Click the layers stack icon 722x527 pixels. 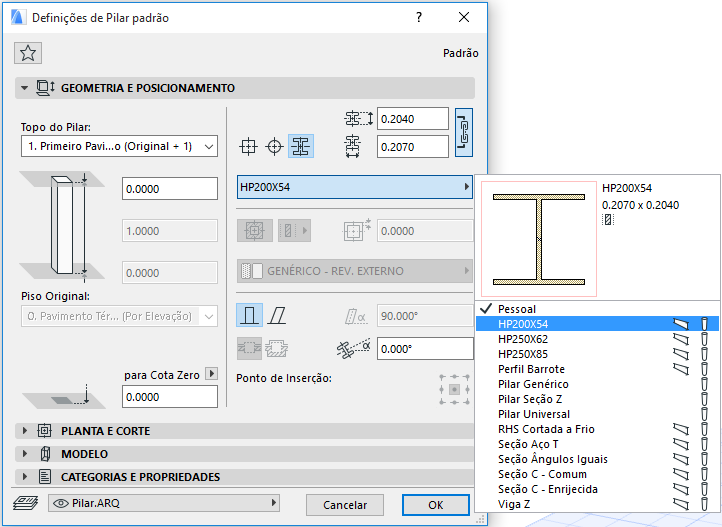pyautogui.click(x=26, y=504)
